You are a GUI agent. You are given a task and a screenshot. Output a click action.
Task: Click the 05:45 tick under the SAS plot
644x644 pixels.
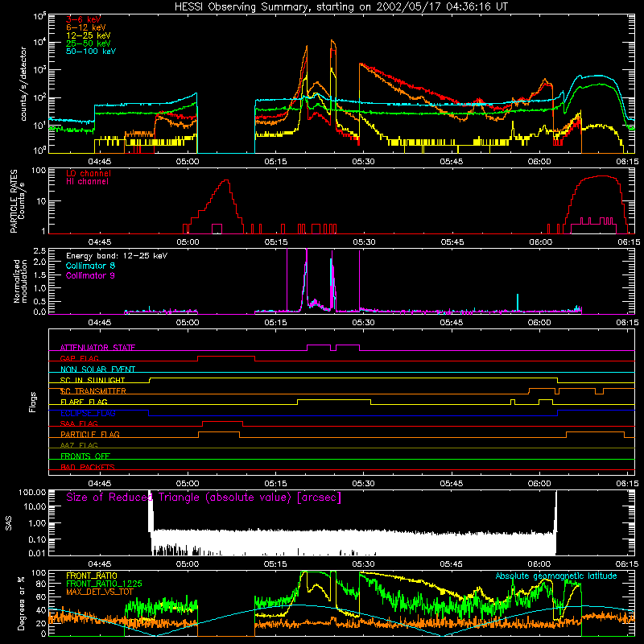coord(451,564)
